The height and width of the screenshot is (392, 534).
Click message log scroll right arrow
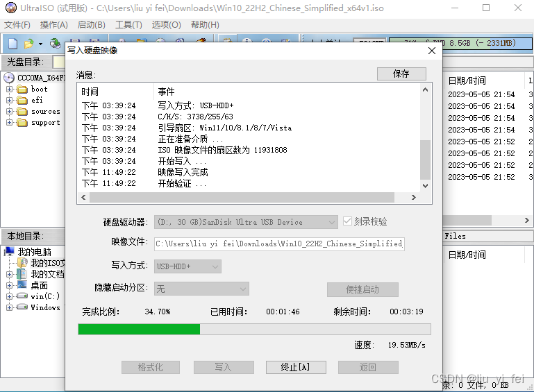tap(413, 197)
